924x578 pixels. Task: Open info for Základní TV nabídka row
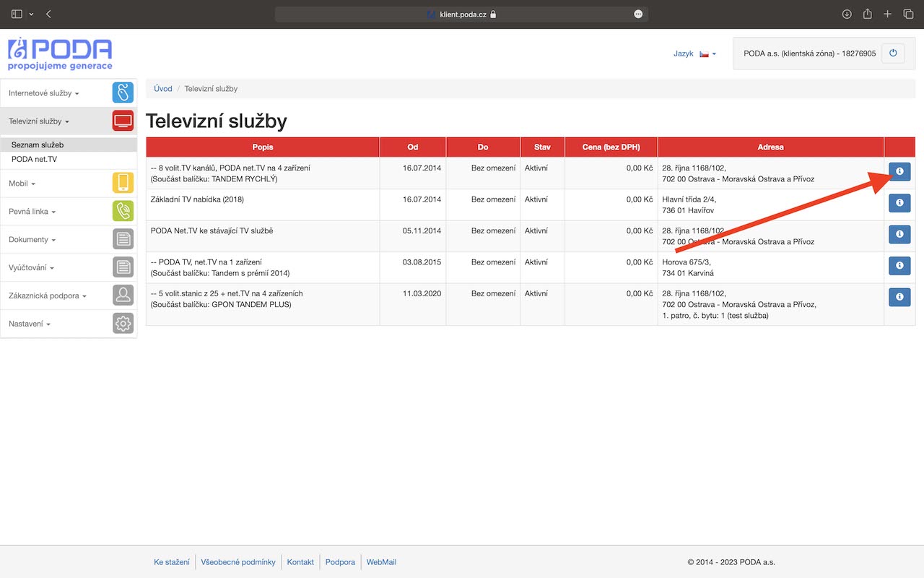coord(899,203)
